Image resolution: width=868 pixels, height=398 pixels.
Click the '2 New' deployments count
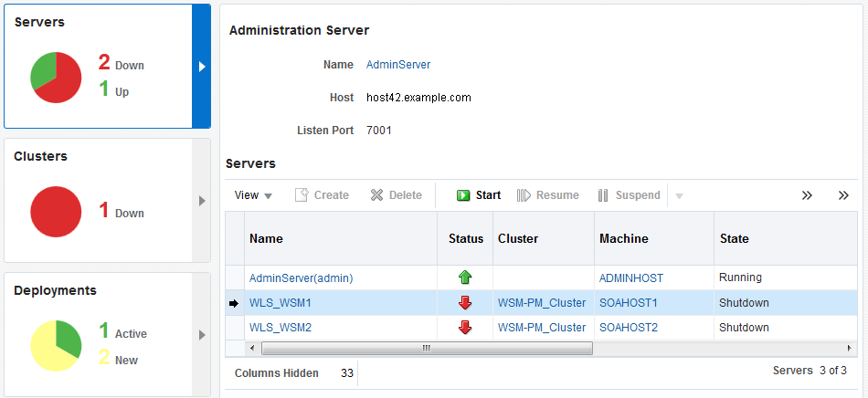pyautogui.click(x=119, y=358)
